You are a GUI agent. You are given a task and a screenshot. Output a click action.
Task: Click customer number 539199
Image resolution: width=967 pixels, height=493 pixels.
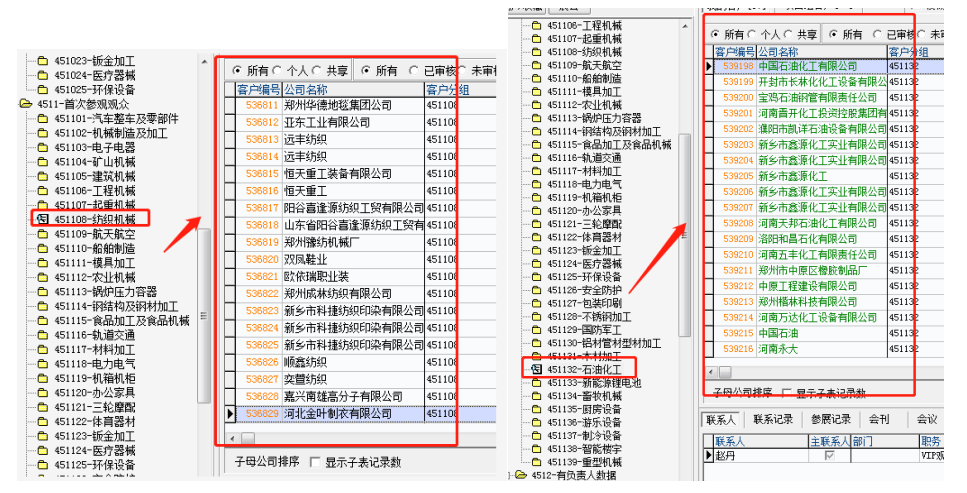tap(738, 82)
